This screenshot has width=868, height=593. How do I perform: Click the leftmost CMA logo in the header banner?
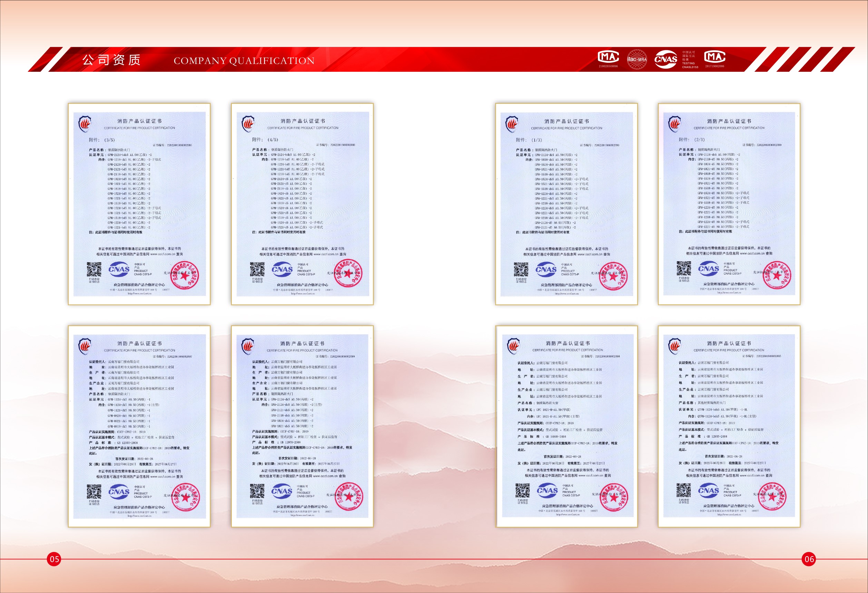click(609, 57)
